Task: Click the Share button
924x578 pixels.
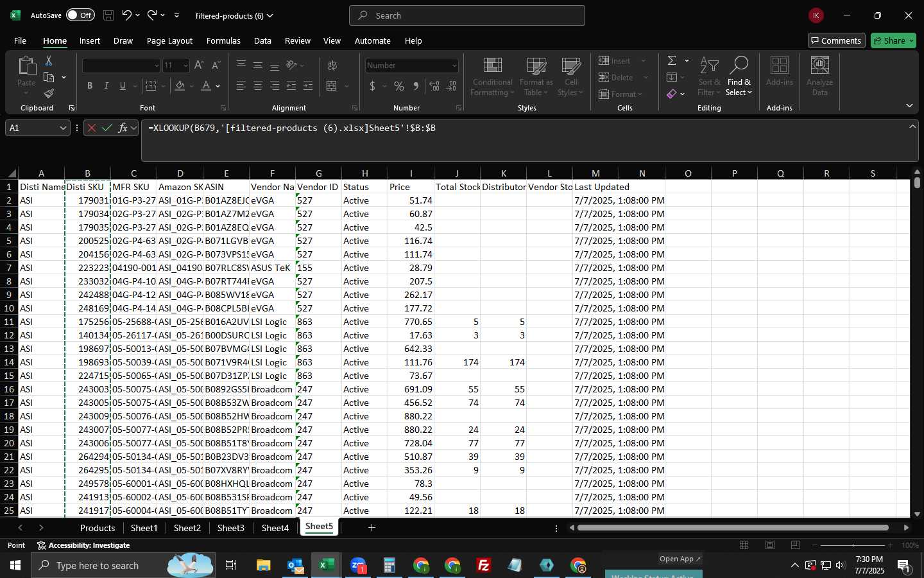Action: pos(893,40)
